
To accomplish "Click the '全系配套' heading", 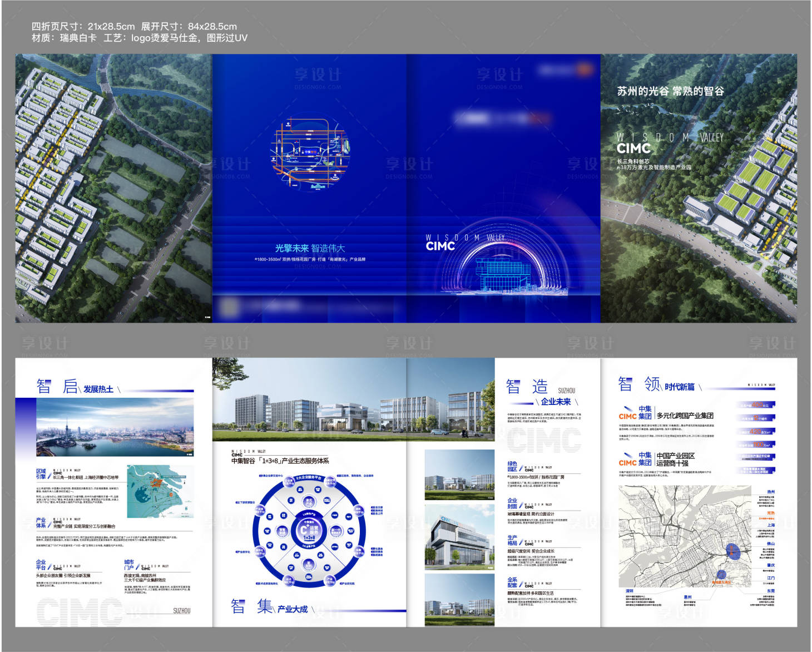I will coord(512,582).
